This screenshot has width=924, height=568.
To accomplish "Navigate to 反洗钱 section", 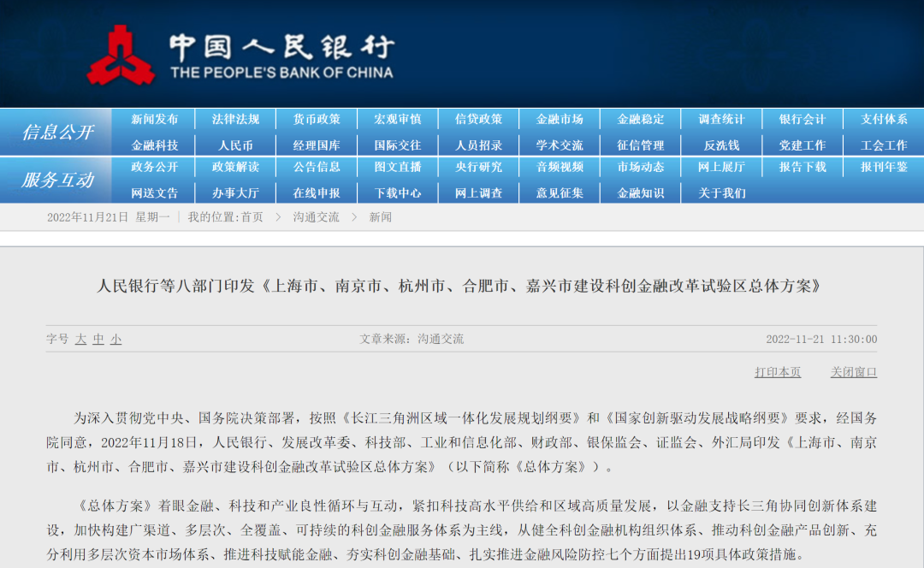I will pos(721,145).
